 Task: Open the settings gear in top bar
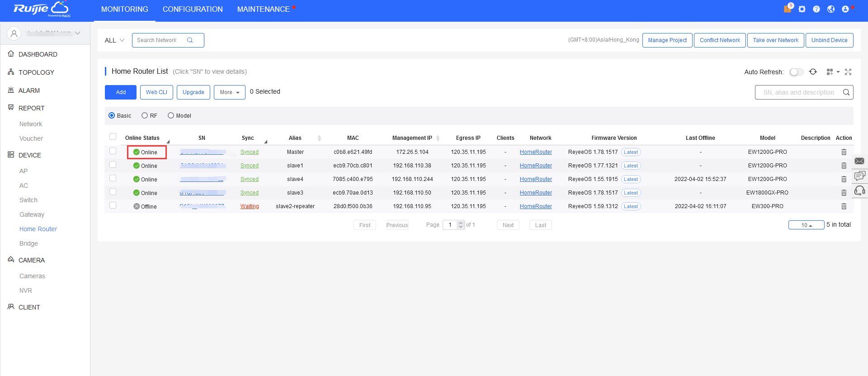point(802,9)
